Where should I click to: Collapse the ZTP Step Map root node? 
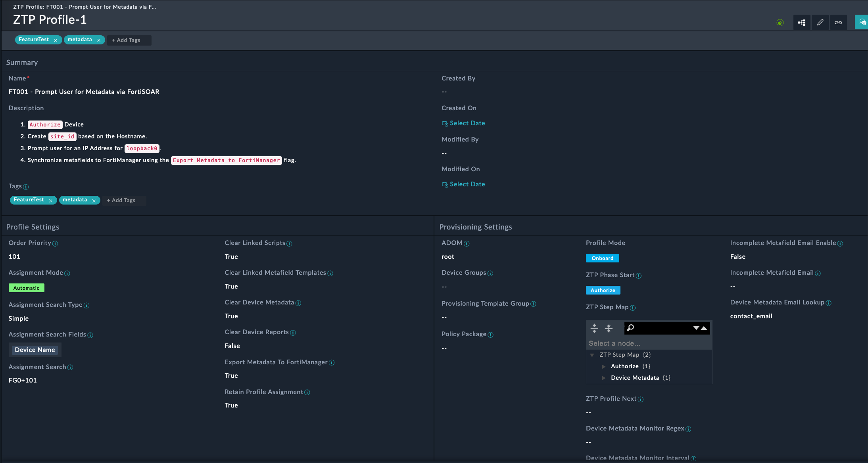[x=592, y=355]
